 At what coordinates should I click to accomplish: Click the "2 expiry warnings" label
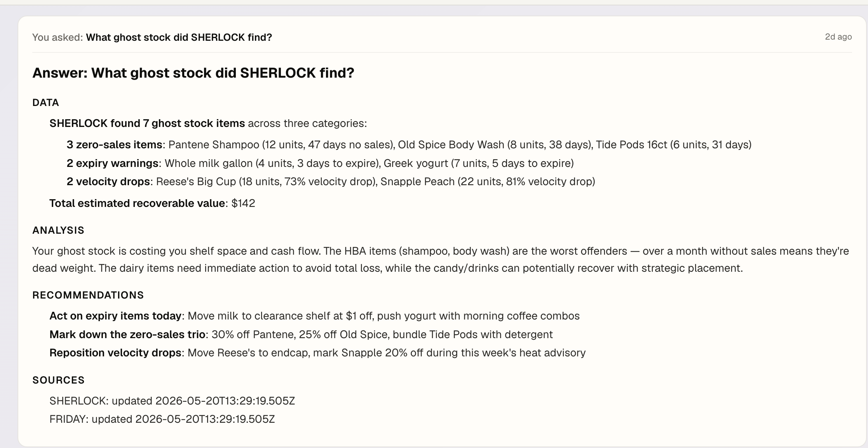112,163
